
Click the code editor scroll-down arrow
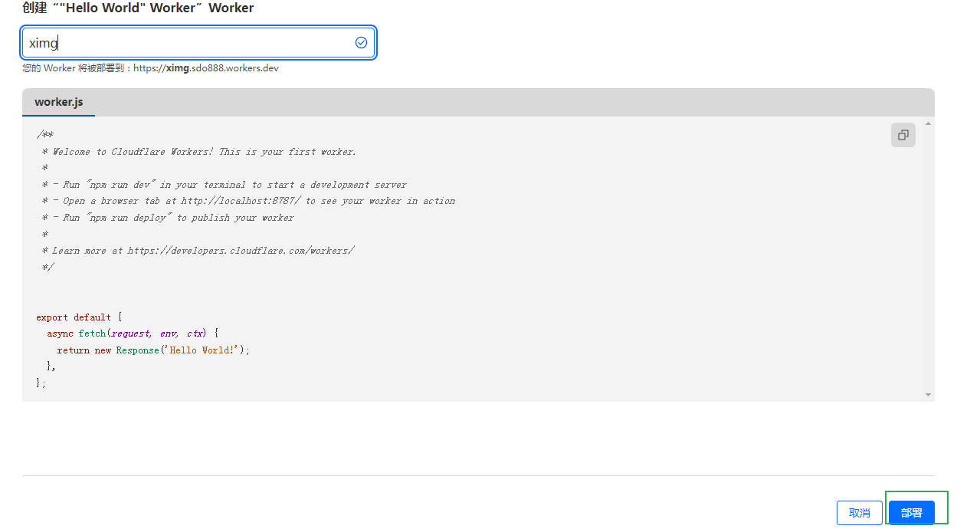click(x=928, y=394)
